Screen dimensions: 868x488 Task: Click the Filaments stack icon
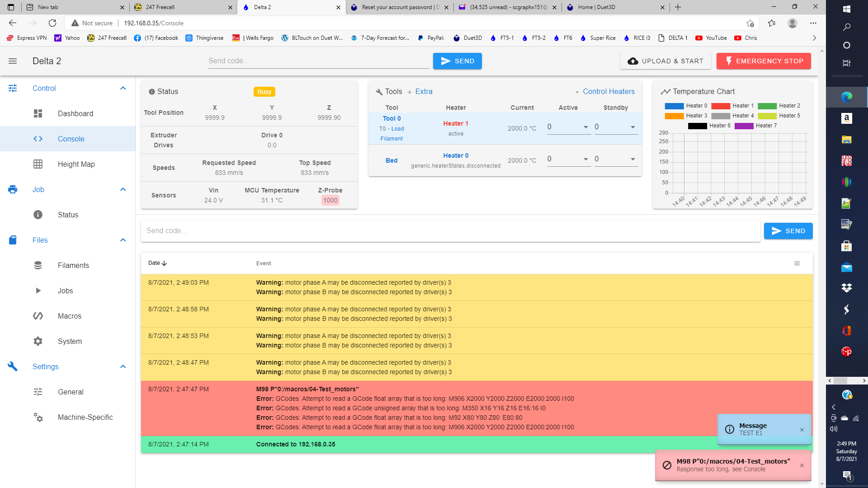(x=38, y=265)
